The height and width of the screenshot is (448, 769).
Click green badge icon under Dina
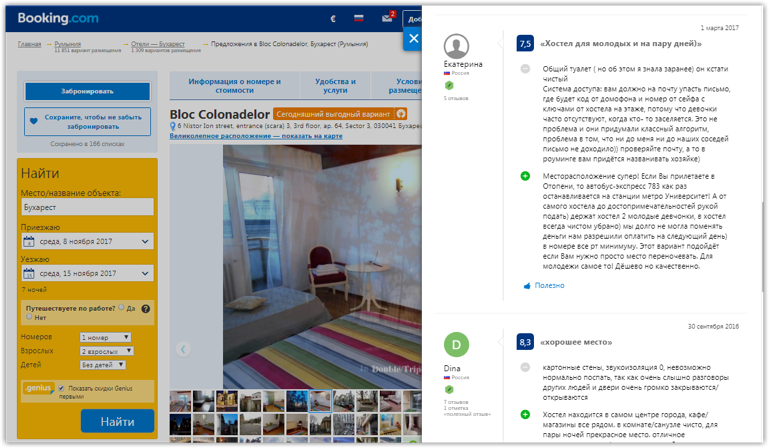[449, 390]
